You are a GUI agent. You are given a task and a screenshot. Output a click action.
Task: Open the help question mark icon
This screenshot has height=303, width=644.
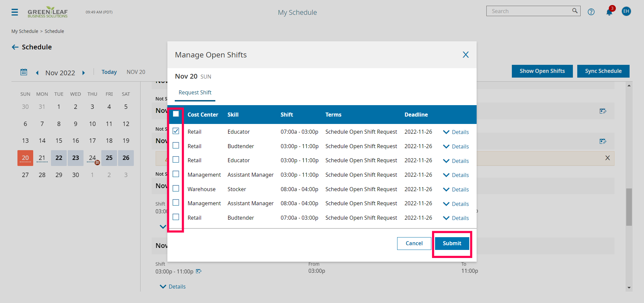591,12
